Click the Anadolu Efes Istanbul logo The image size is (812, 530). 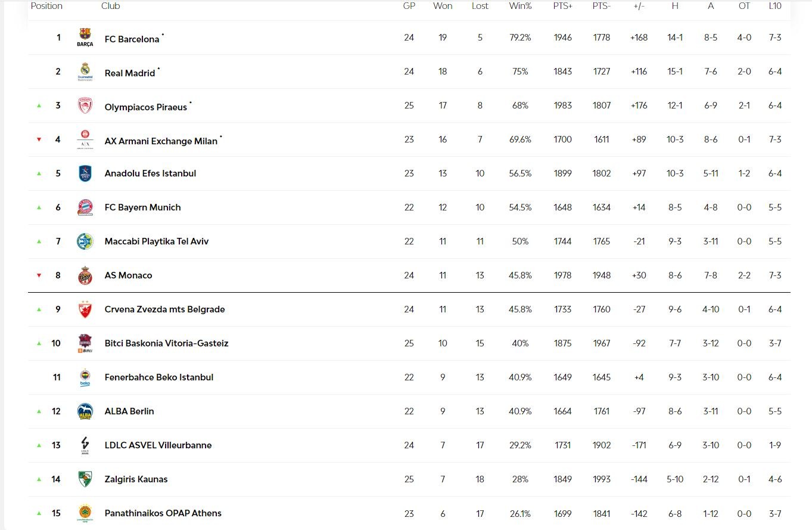(x=85, y=173)
